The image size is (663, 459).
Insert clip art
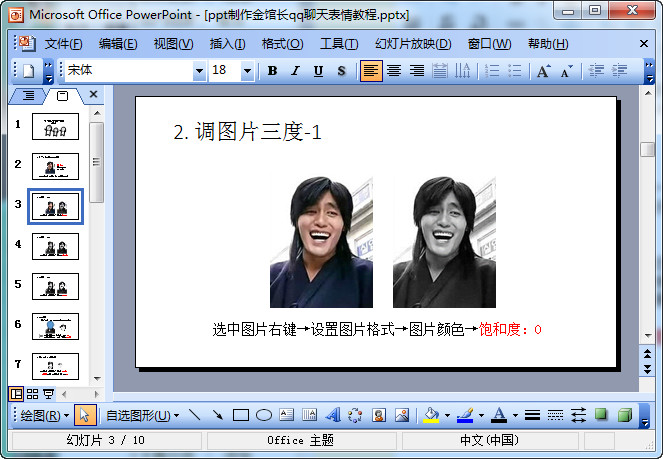click(x=378, y=415)
